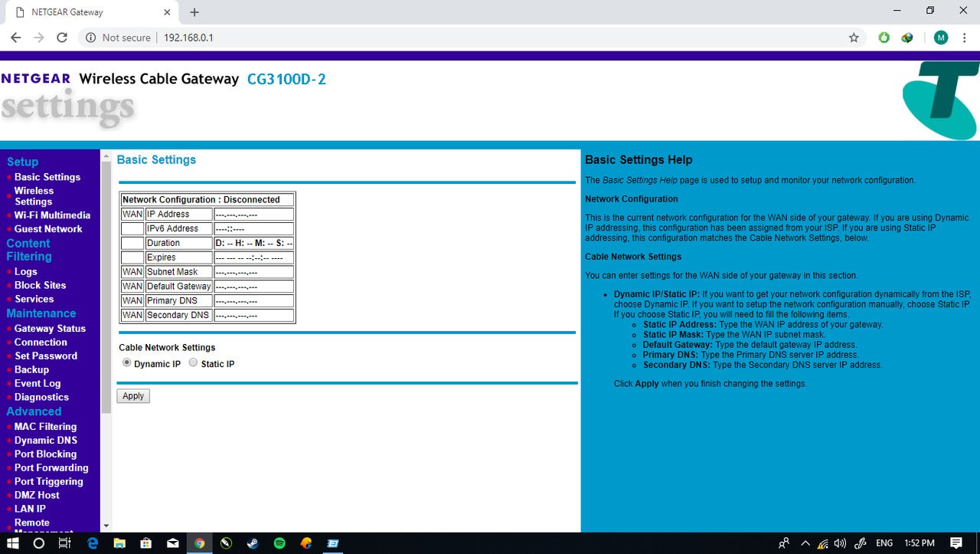Open the clock showing 1:52 PM
The image size is (980, 554).
tap(920, 543)
